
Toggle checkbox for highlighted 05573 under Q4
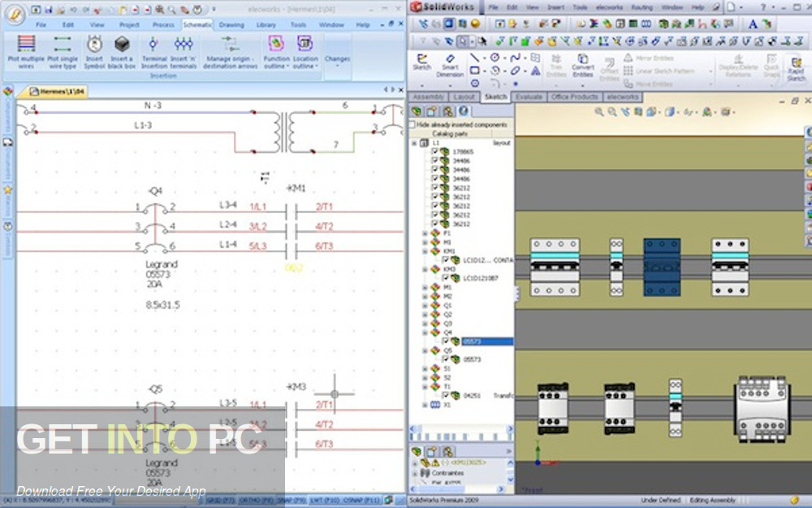tap(445, 341)
